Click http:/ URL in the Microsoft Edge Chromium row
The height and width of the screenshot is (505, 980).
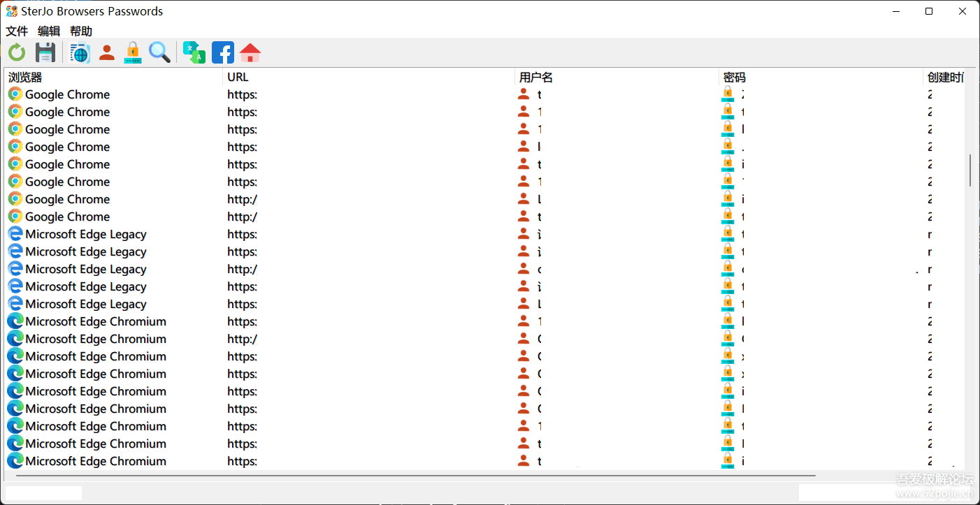pyautogui.click(x=242, y=339)
